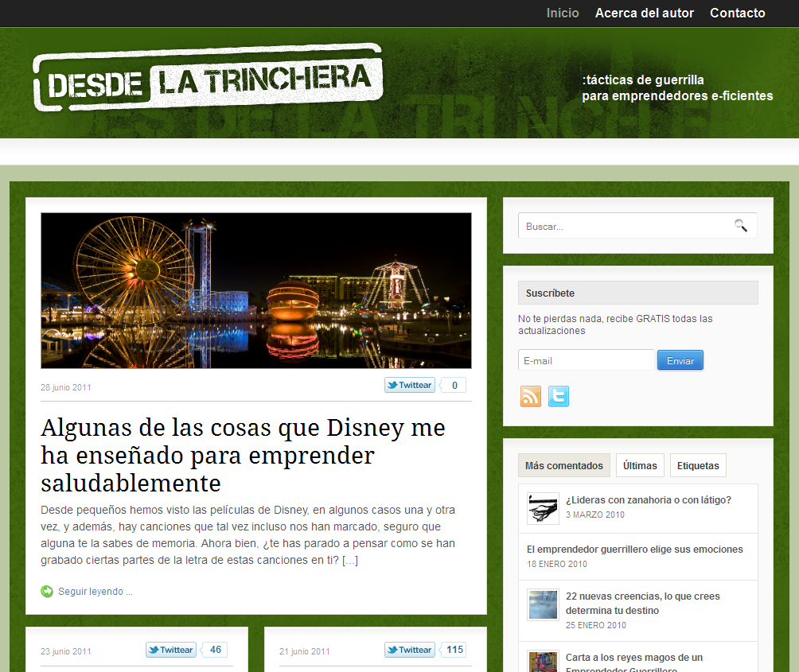Screen dimensions: 799x672
Task: Click the date 21 junio 2011
Action: pos(304,651)
